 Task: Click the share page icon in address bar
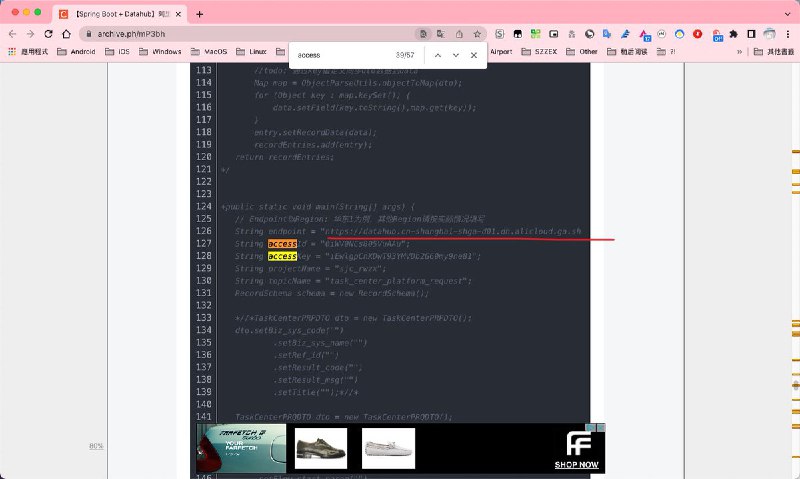click(458, 33)
